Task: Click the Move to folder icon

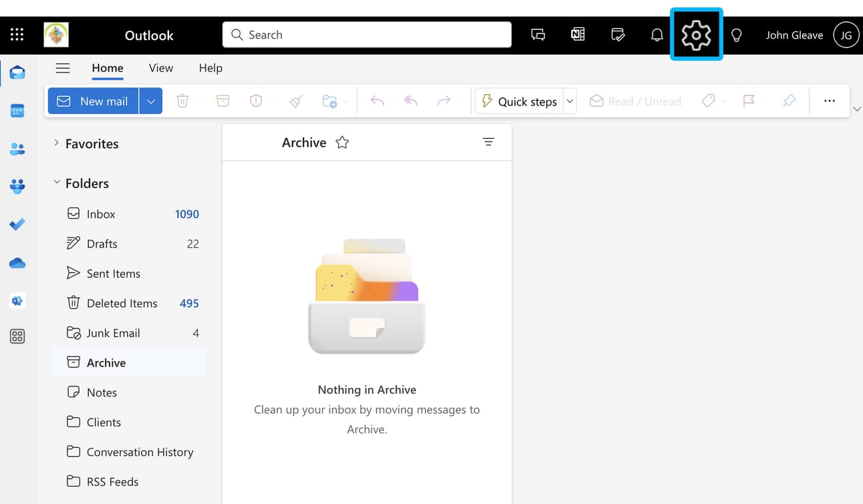Action: [329, 101]
